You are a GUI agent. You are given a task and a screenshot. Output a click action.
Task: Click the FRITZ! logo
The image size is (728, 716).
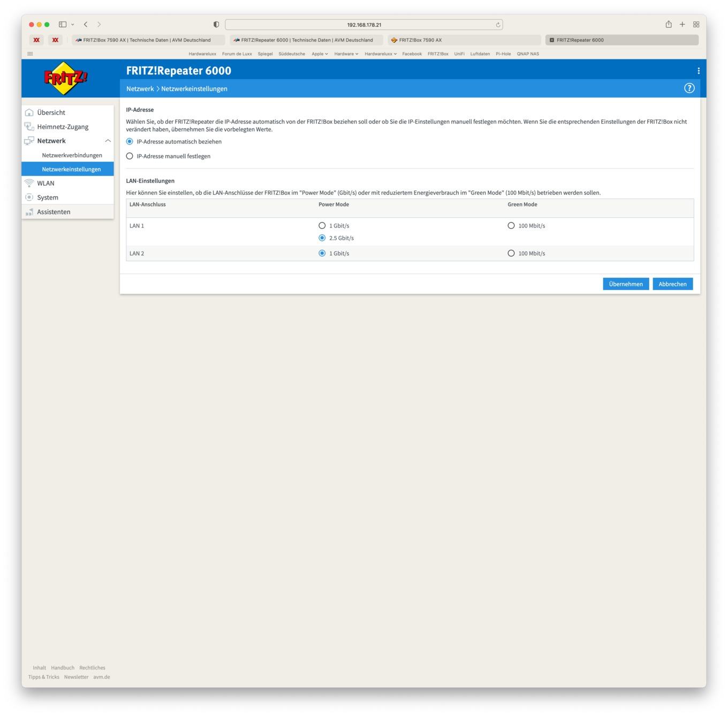pos(65,78)
